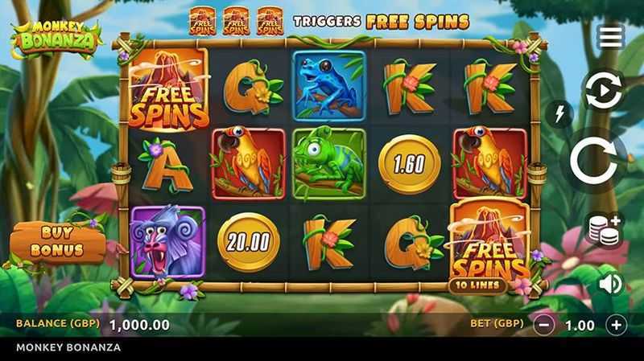
Task: Click the top-left Free Spins volcano symbol
Action: (x=168, y=88)
